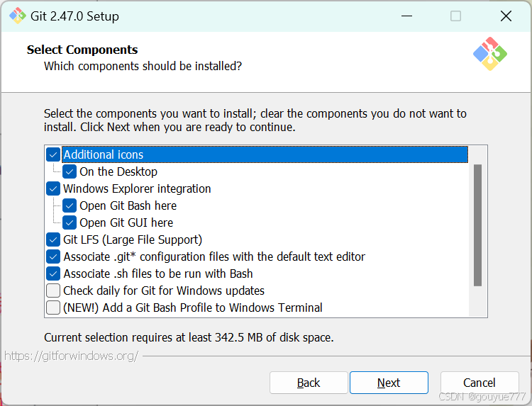Uncheck Associate .sh files with Bash
532x406 pixels.
click(x=53, y=274)
